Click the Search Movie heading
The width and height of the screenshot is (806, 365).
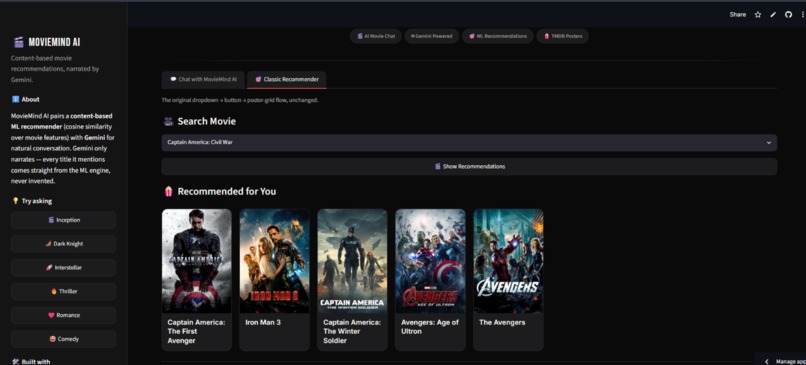coord(207,121)
